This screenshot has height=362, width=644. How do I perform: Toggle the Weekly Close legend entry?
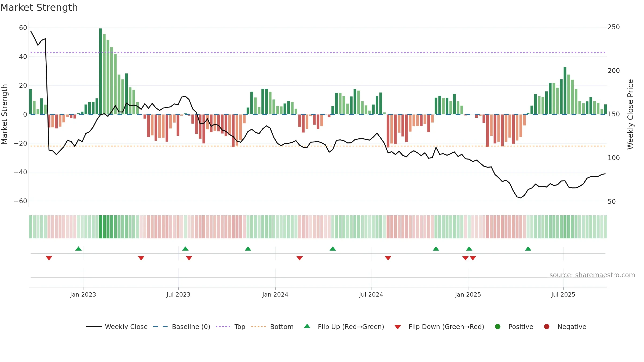tap(117, 327)
